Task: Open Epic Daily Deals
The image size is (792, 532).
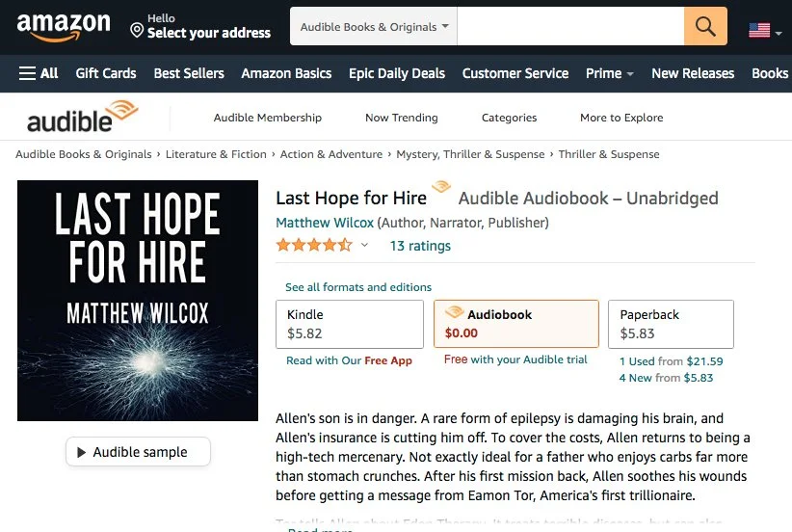Action: pyautogui.click(x=397, y=73)
